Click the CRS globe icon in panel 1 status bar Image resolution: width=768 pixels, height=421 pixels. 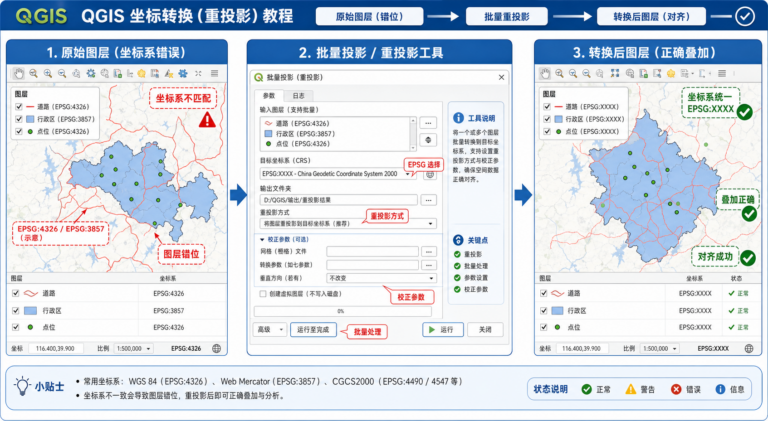pos(216,349)
